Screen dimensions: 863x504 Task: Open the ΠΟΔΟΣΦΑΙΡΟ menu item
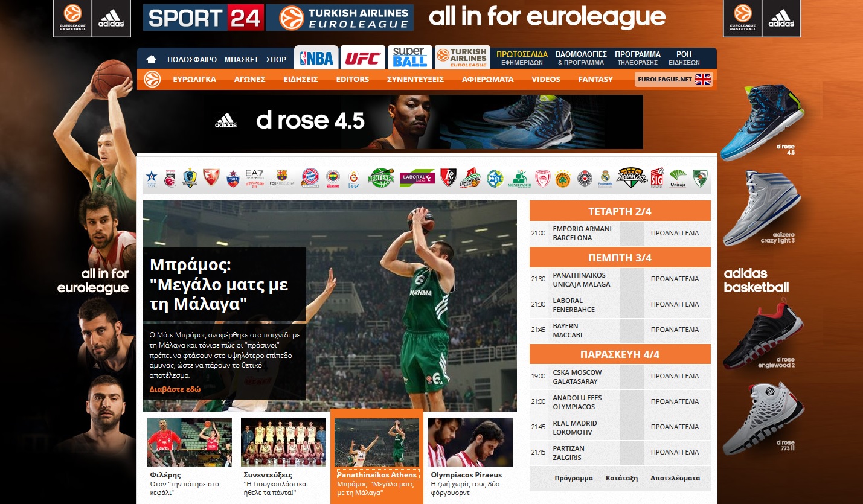[191, 60]
